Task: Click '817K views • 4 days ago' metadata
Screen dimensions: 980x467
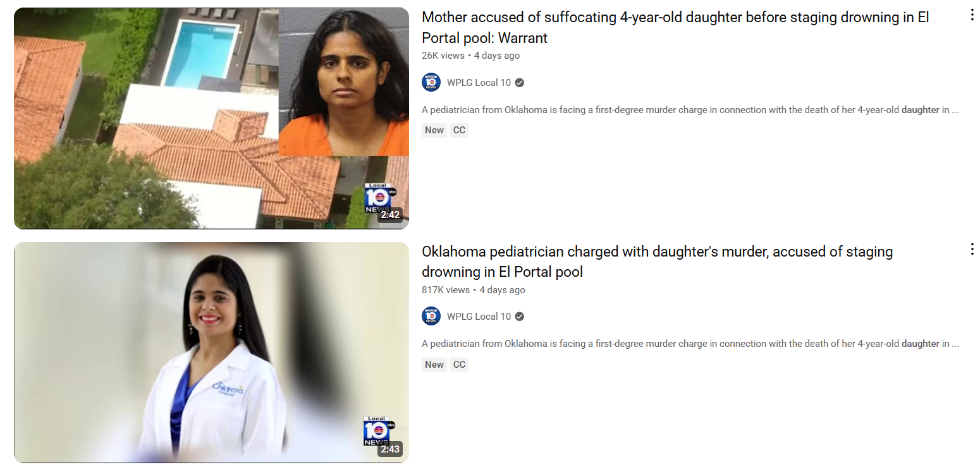Action: tap(474, 290)
